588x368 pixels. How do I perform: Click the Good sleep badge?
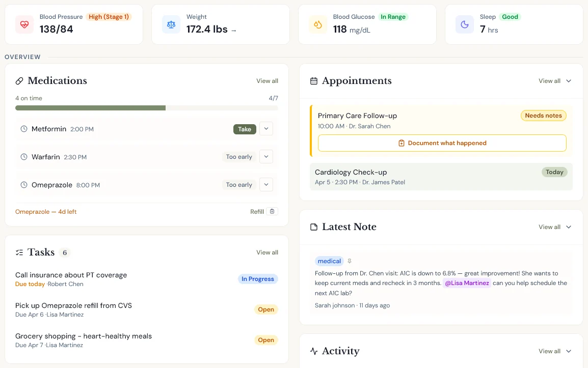(x=510, y=17)
